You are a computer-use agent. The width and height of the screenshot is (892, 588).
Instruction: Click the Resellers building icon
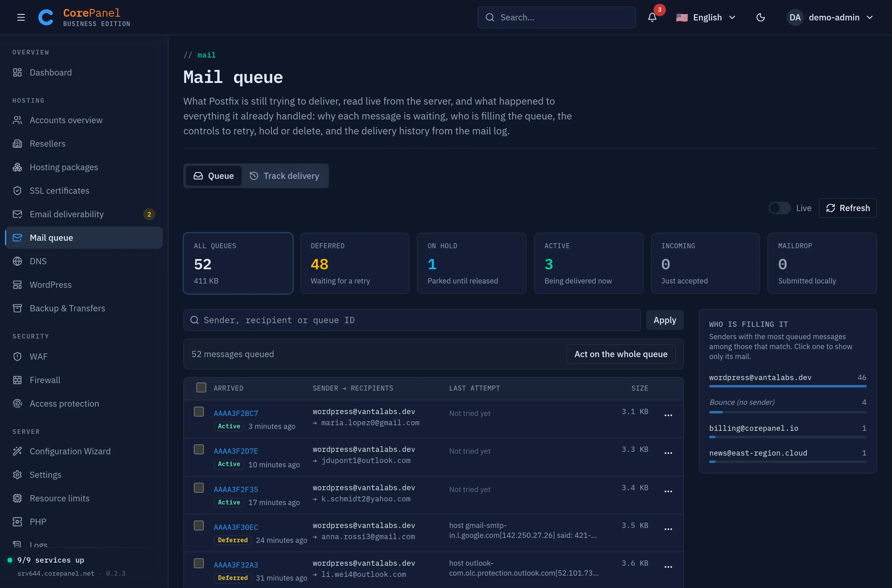pos(17,144)
